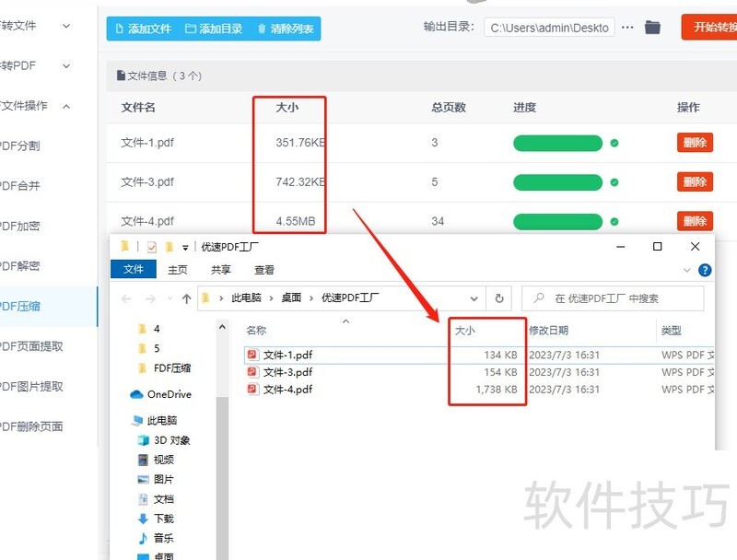The width and height of the screenshot is (737, 560).
Task: Click the output directory path field
Action: (x=549, y=28)
